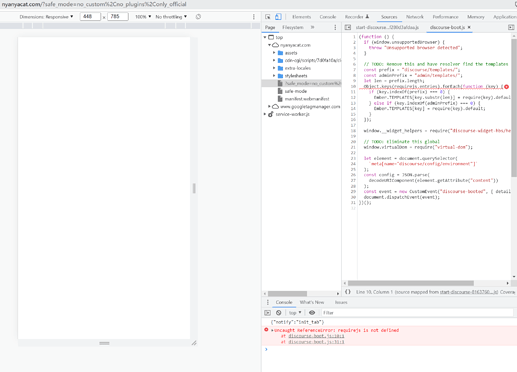Open discourse-boot.js:10:1 stack link
This screenshot has height=372, width=517.
(x=316, y=336)
